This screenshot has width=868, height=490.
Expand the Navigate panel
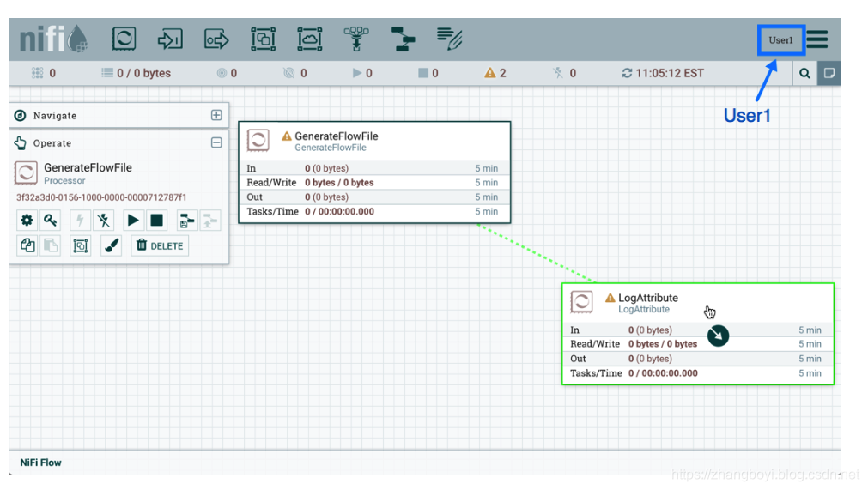pyautogui.click(x=216, y=115)
